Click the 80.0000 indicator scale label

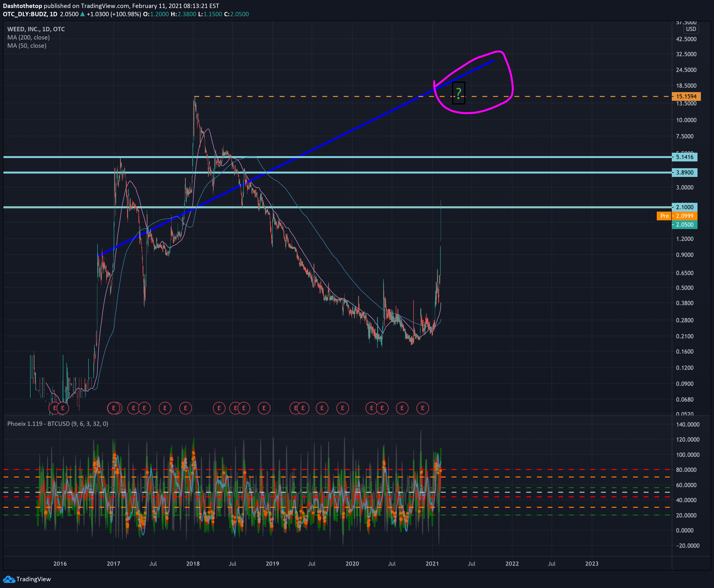[x=686, y=470]
